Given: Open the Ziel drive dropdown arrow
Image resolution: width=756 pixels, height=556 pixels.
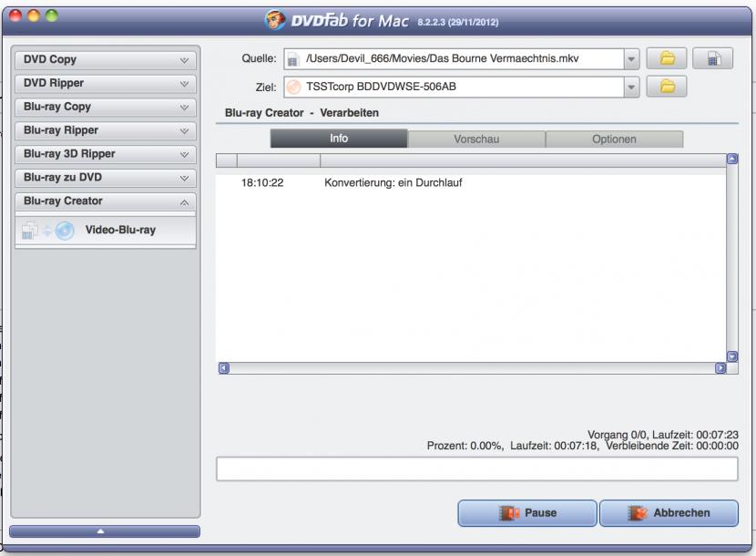Looking at the screenshot, I should (631, 88).
